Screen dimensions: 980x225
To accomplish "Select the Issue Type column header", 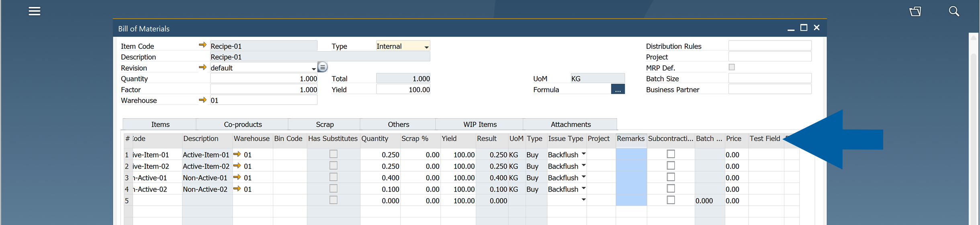I will pyautogui.click(x=567, y=139).
